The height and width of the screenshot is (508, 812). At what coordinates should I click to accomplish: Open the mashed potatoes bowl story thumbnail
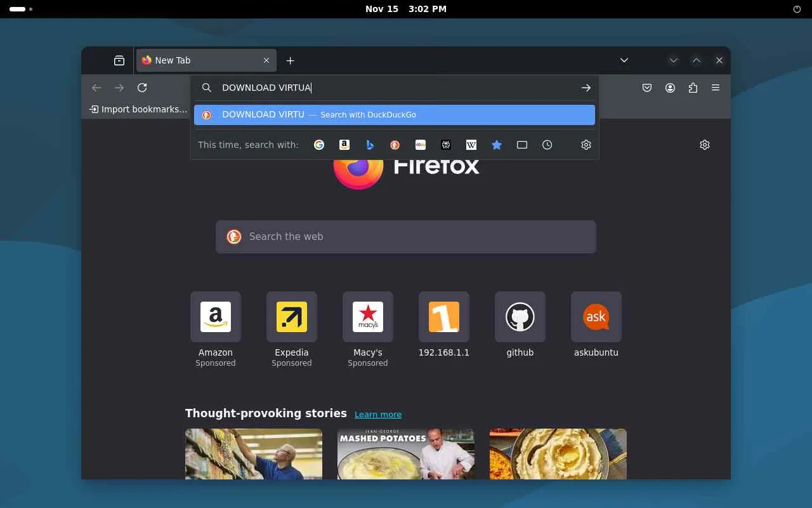coord(558,454)
